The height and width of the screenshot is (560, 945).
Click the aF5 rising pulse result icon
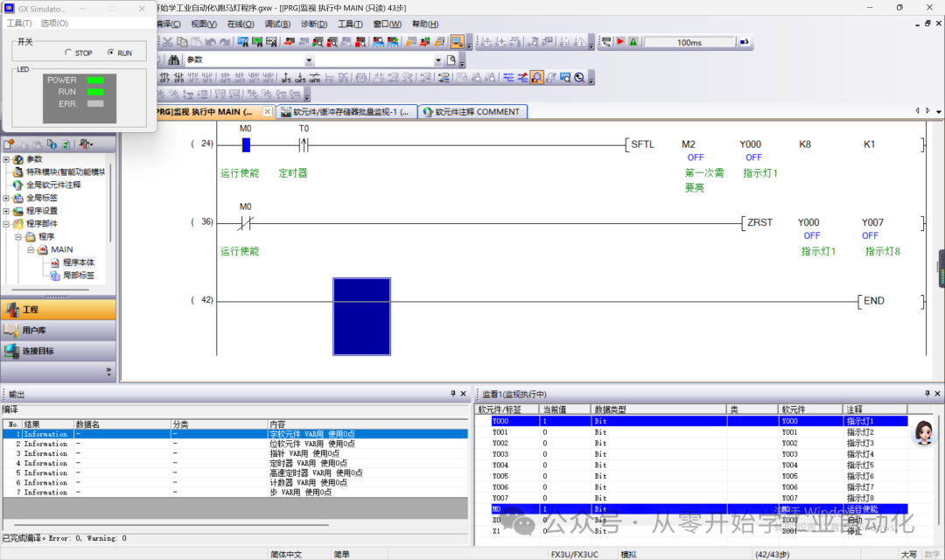[x=286, y=78]
